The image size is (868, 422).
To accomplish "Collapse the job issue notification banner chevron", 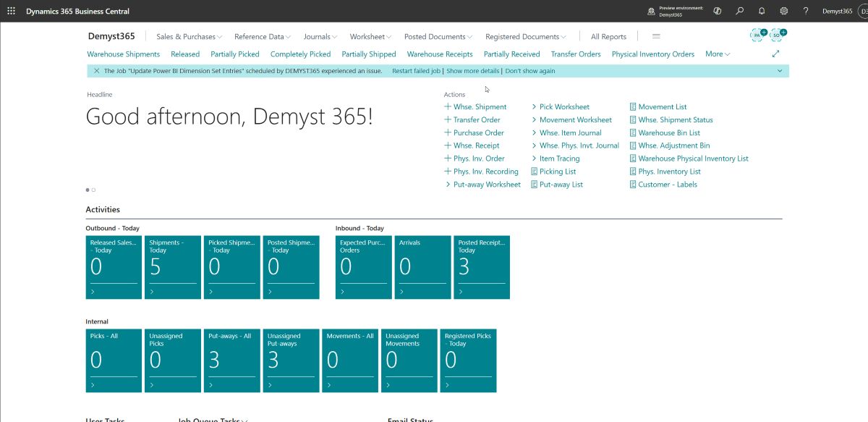I will click(780, 70).
